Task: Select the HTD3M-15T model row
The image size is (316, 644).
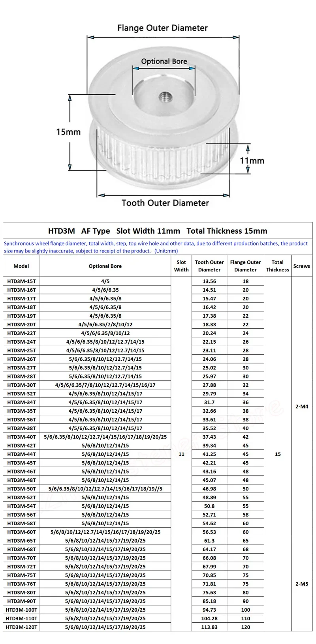Action: click(158, 281)
